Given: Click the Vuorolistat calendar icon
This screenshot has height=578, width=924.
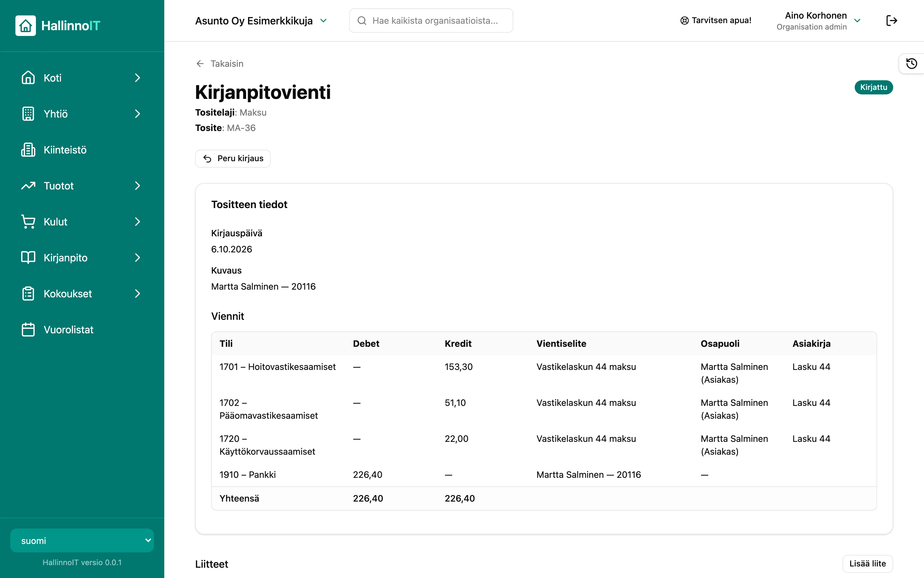Looking at the screenshot, I should (x=28, y=329).
